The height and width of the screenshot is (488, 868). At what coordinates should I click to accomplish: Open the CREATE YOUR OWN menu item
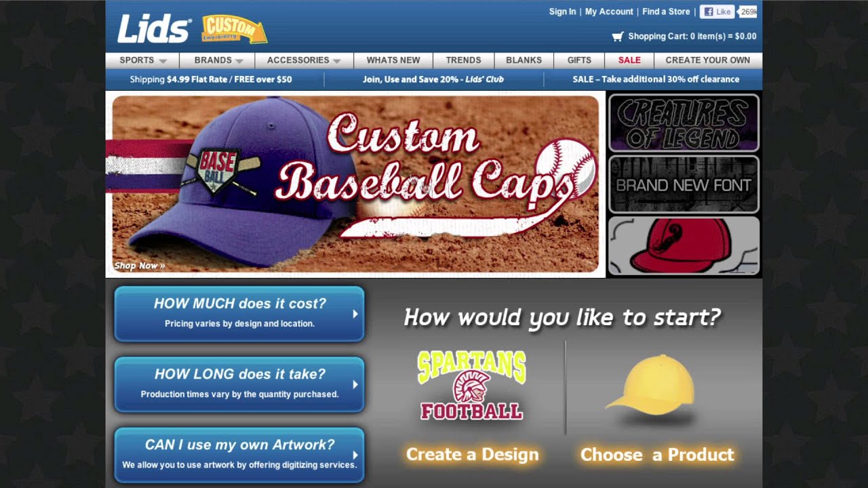[x=708, y=60]
